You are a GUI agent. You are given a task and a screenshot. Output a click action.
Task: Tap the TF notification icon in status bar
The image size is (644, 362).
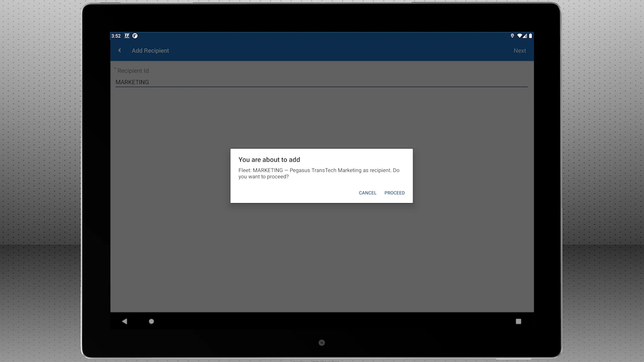pos(127,36)
